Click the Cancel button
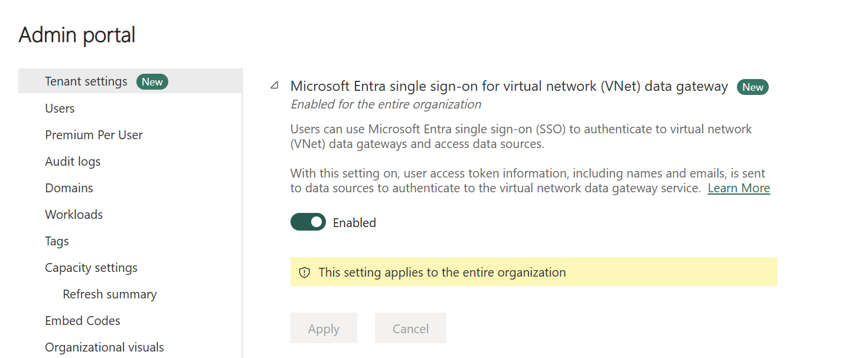Image resolution: width=868 pixels, height=358 pixels. tap(410, 329)
